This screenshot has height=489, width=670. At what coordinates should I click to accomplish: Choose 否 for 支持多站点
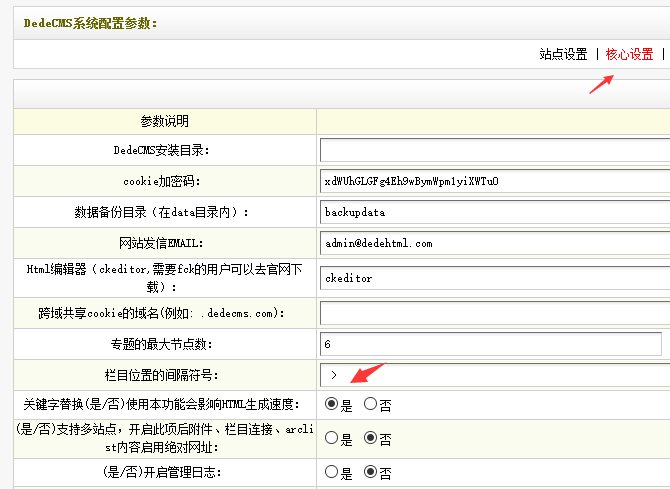(370, 438)
